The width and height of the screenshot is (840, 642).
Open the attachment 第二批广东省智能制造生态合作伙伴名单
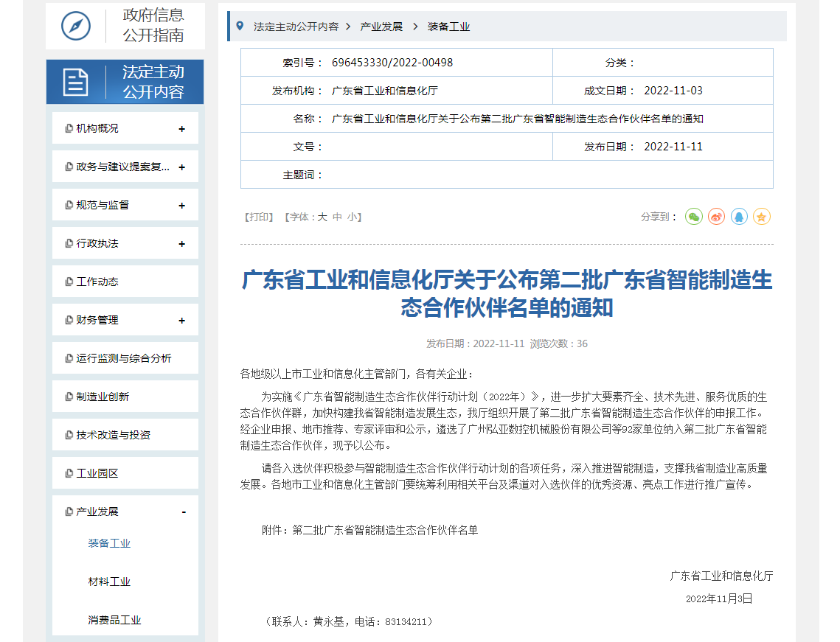[x=385, y=530]
